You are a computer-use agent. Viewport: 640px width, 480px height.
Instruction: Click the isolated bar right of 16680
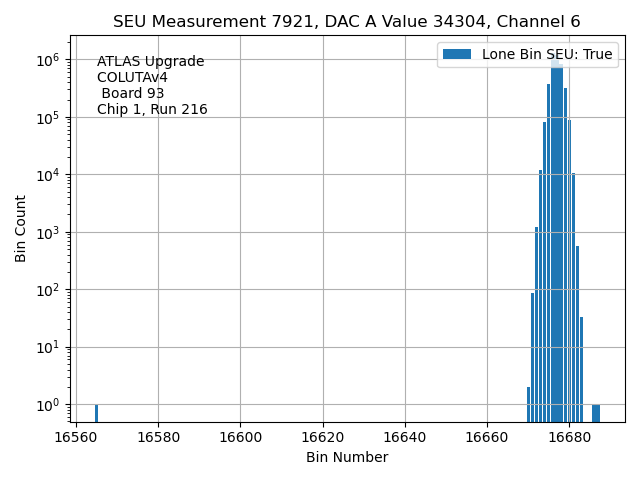pyautogui.click(x=596, y=413)
